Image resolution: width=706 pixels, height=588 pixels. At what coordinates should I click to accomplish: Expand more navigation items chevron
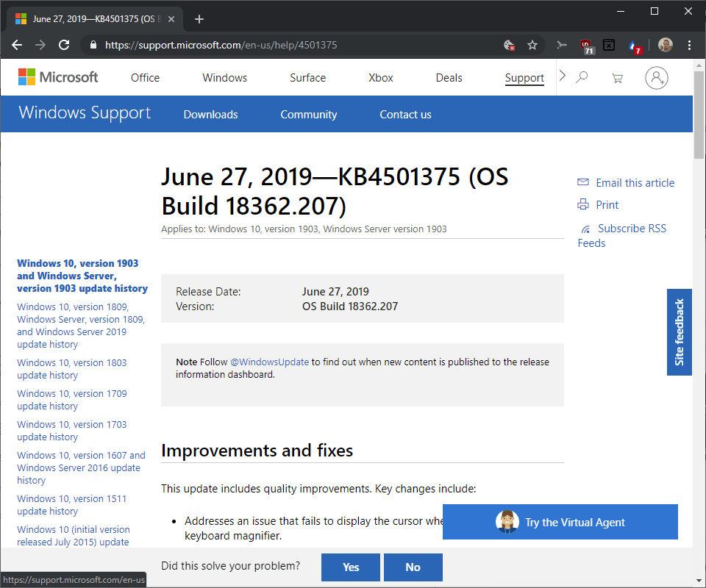[563, 76]
